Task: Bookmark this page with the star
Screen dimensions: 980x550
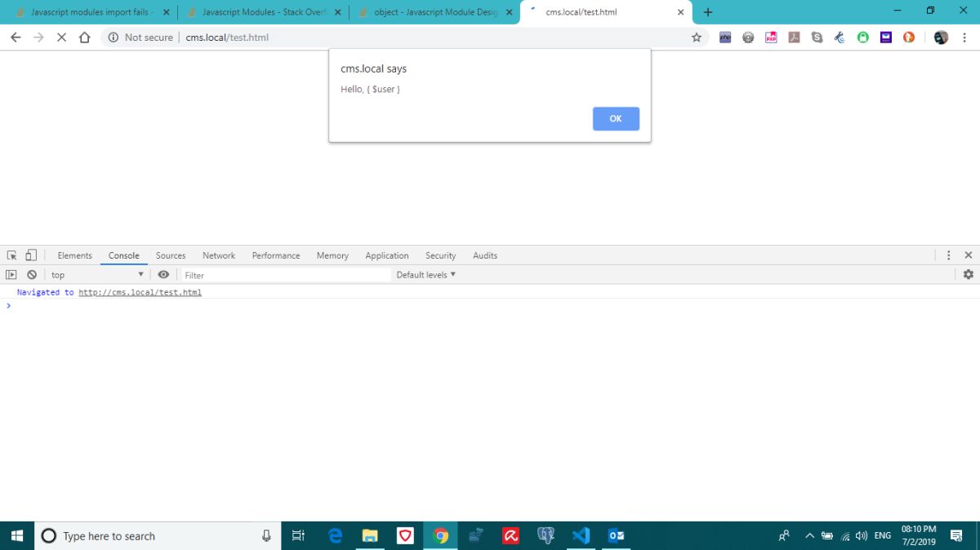Action: (697, 38)
